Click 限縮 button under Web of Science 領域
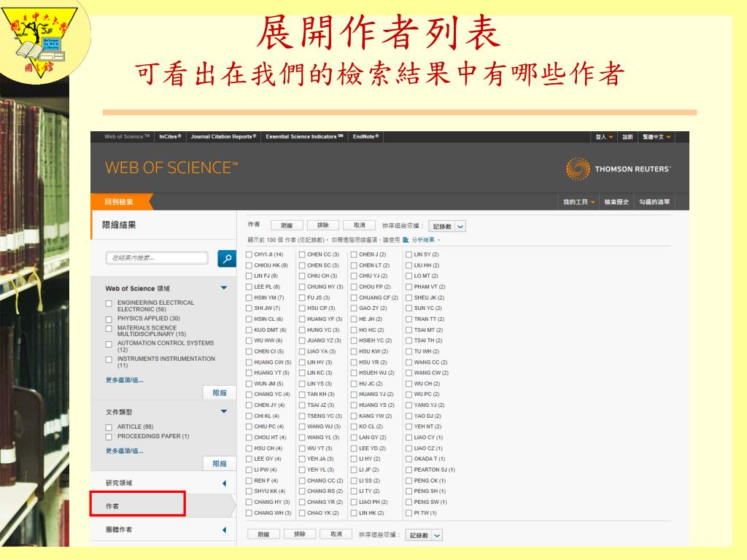The width and height of the screenshot is (747, 560). click(220, 393)
